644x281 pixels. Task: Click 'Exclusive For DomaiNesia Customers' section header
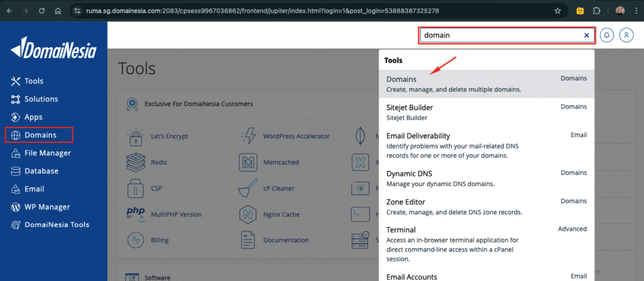coord(198,104)
